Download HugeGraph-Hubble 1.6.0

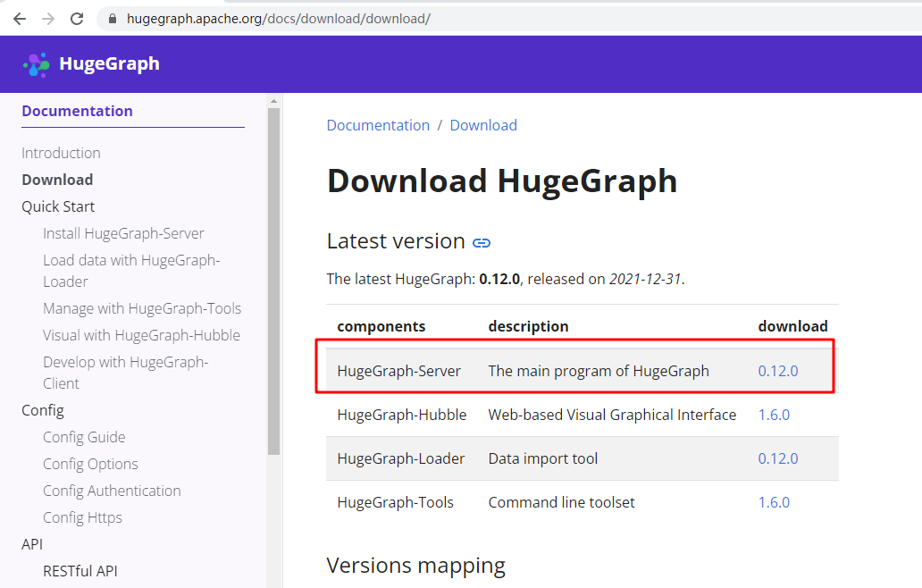pos(774,415)
